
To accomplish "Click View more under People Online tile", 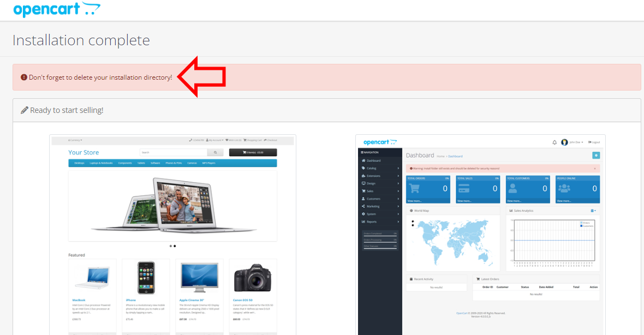I will point(564,201).
